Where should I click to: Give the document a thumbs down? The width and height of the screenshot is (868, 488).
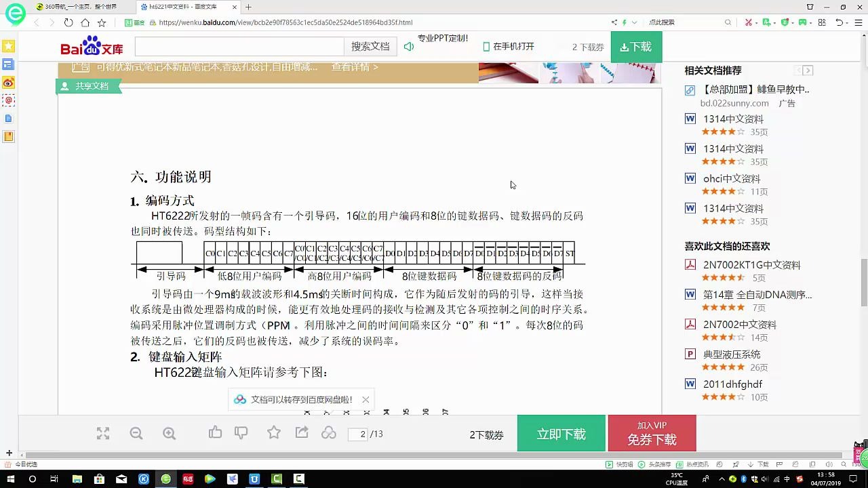pos(241,432)
